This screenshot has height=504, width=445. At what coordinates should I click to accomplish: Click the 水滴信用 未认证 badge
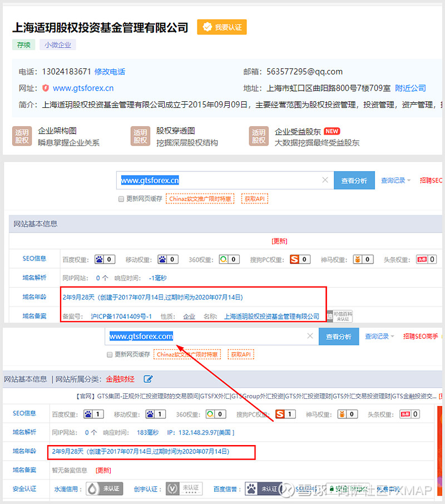click(x=105, y=489)
